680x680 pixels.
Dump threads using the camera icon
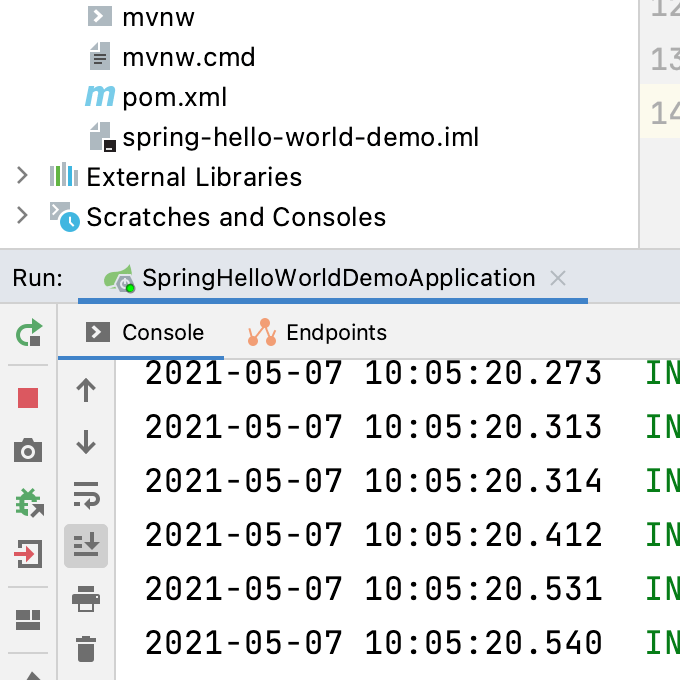28,451
